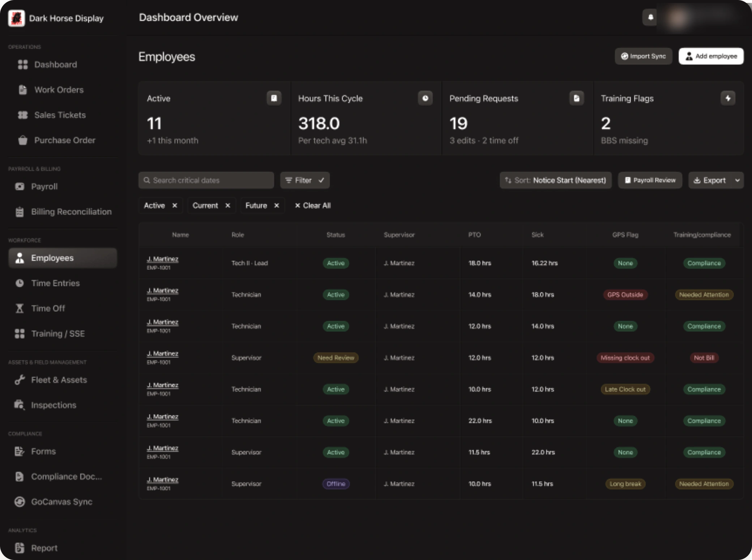Click Add employee button
Screen dimensions: 752x560
[711, 56]
